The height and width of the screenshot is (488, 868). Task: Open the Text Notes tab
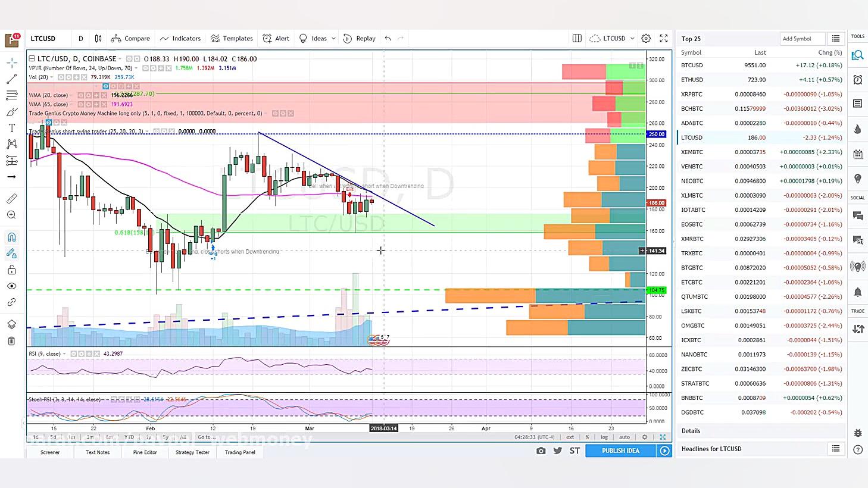(98, 452)
